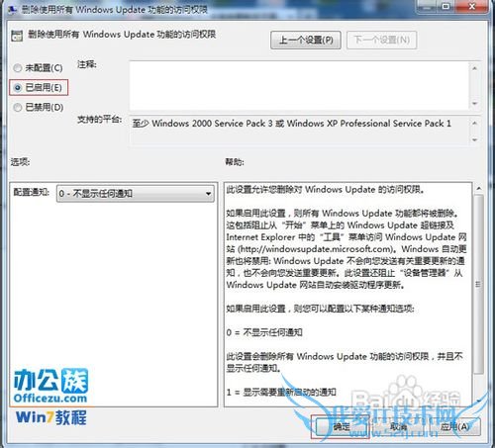The width and height of the screenshot is (495, 448).
Task: Click the 取消 button
Action: [x=398, y=427]
